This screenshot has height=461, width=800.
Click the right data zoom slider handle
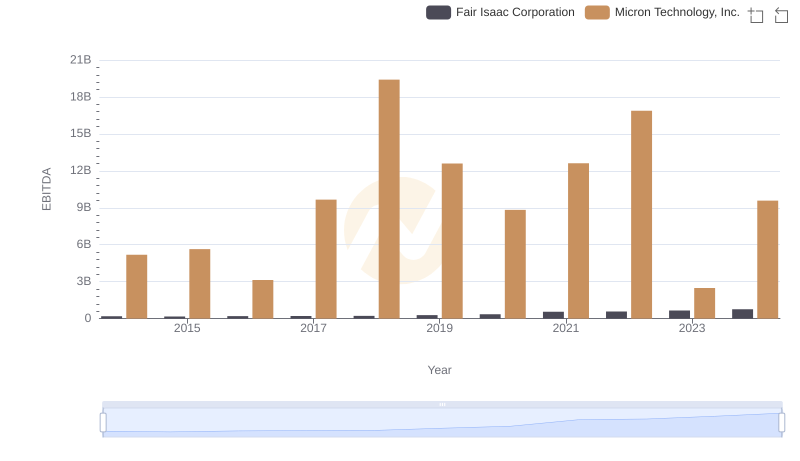(x=781, y=423)
